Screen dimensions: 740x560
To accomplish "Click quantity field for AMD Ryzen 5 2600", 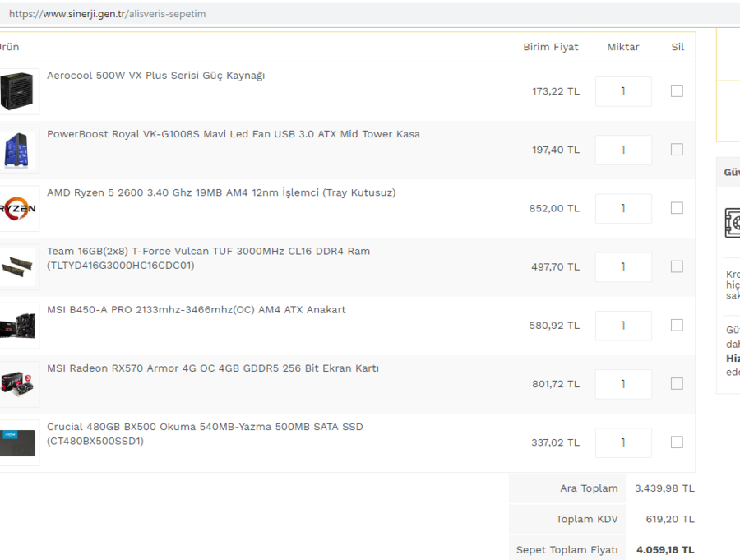I will [x=623, y=208].
